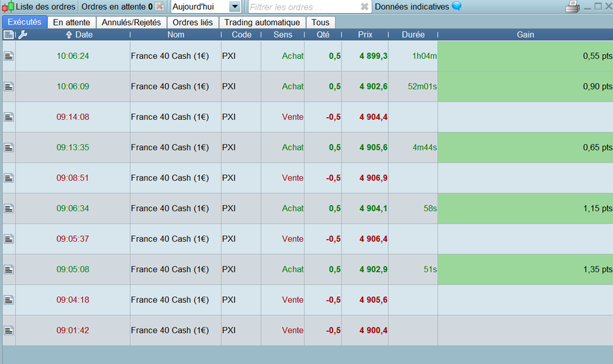Switch to the En attente tab
Viewport: 613px width, 364px height.
[71, 22]
